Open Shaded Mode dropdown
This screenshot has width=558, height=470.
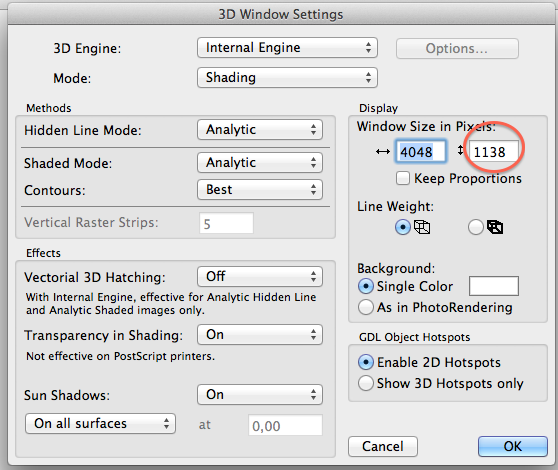coord(260,163)
